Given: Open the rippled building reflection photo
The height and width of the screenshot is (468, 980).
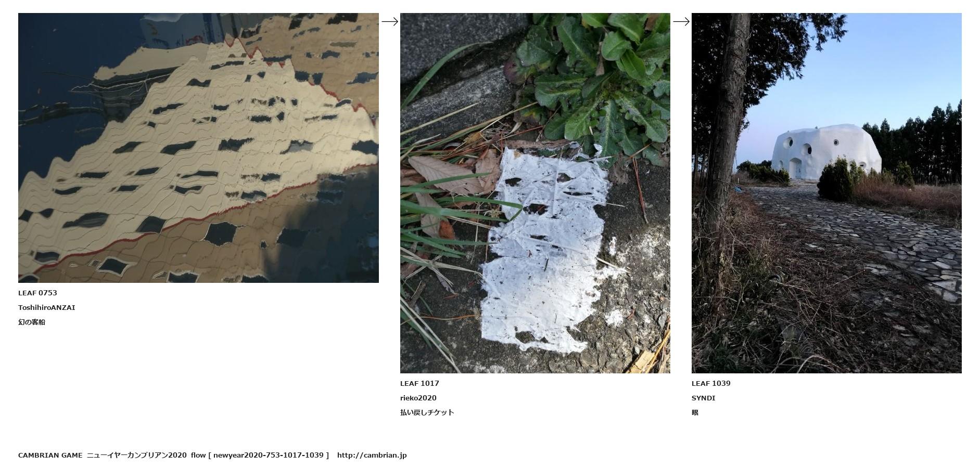Looking at the screenshot, I should coord(198,148).
